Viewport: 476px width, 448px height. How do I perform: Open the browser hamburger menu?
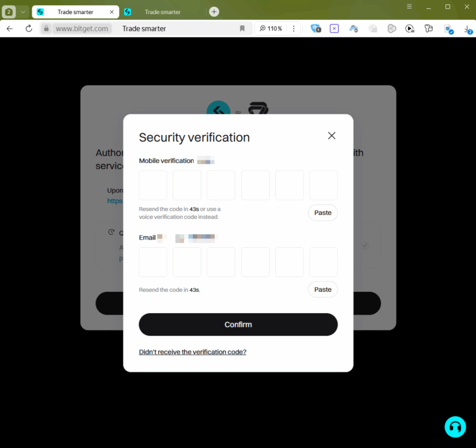coord(409,7)
